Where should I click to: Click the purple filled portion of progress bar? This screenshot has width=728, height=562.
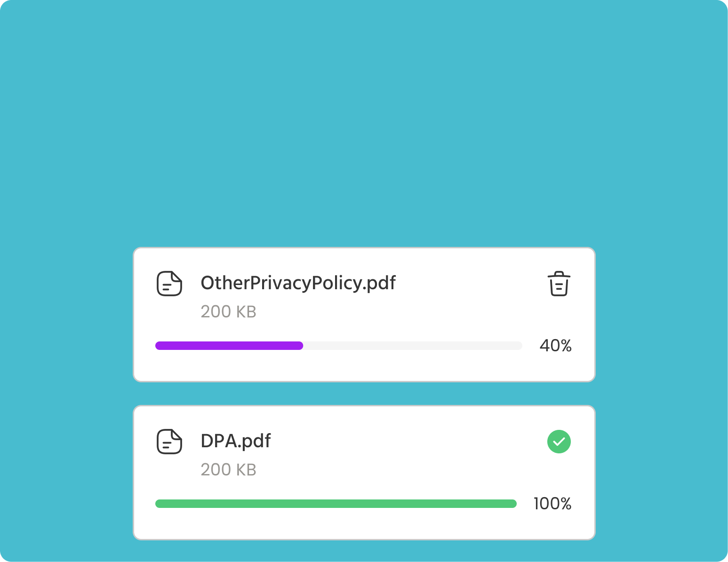[x=229, y=346]
